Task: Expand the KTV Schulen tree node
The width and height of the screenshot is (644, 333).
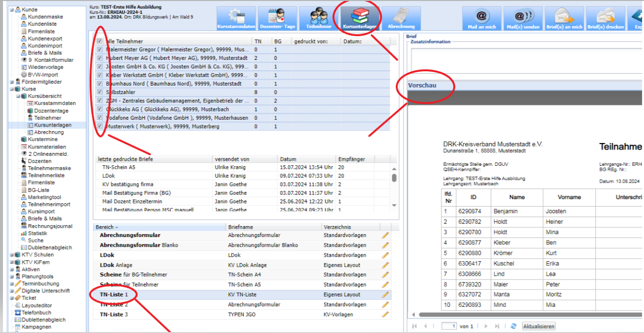Action: coord(11,255)
